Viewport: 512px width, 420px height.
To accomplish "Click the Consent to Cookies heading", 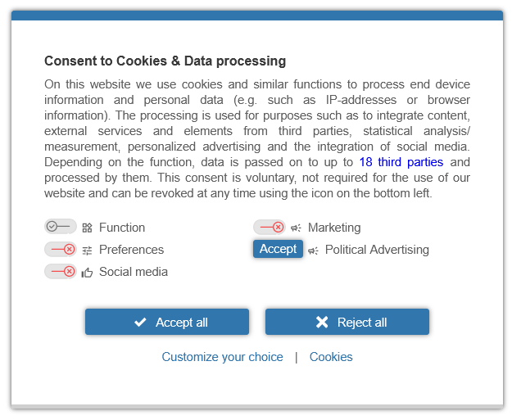I will pos(165,61).
